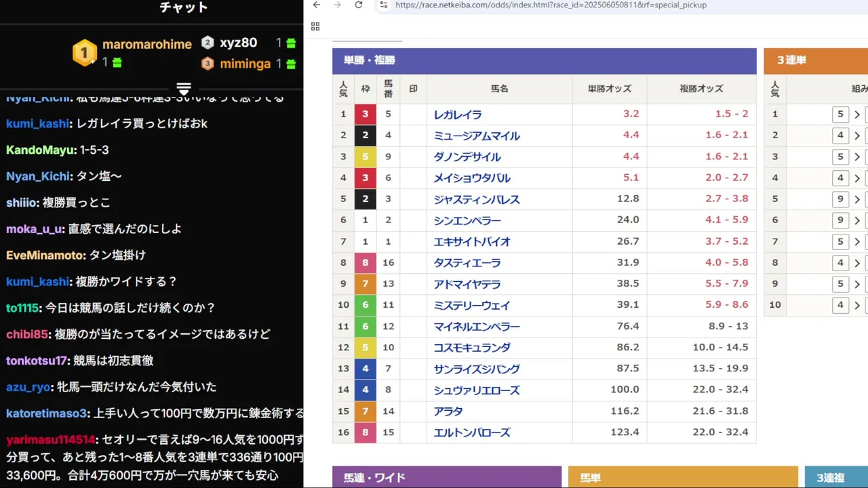Click chat username katoretimaso3
This screenshot has height=488, width=868.
(x=47, y=413)
